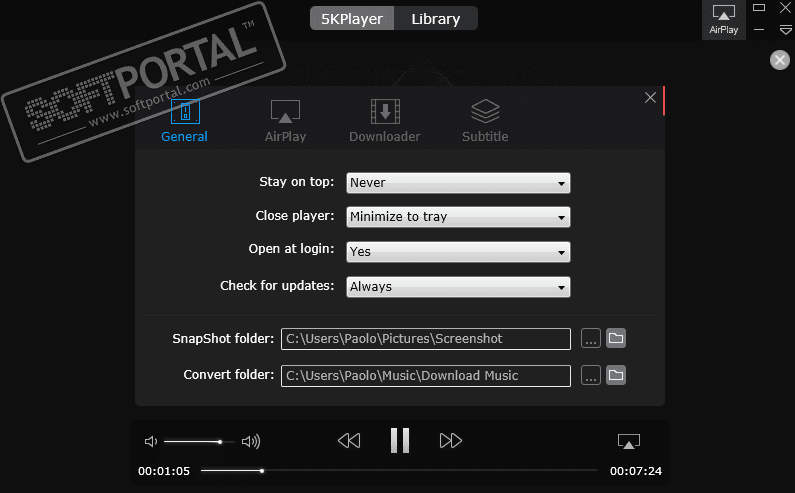Viewport: 795px width, 493px height.
Task: Click the max volume speaker icon
Action: point(251,442)
